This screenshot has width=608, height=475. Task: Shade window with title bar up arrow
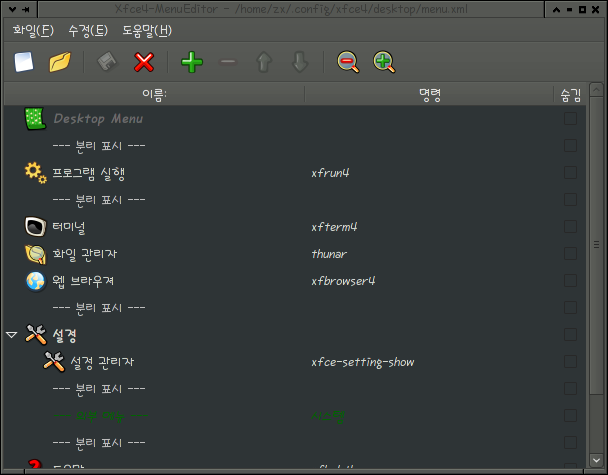[556, 10]
